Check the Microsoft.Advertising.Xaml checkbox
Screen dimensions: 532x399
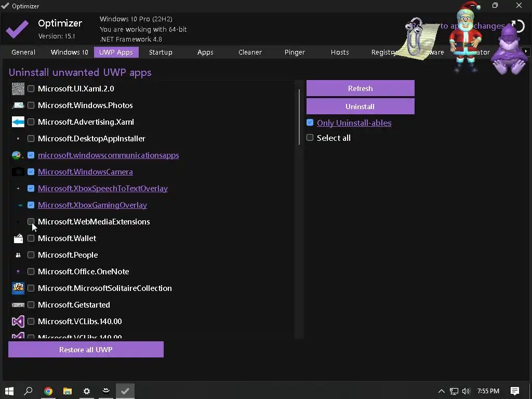tap(31, 122)
